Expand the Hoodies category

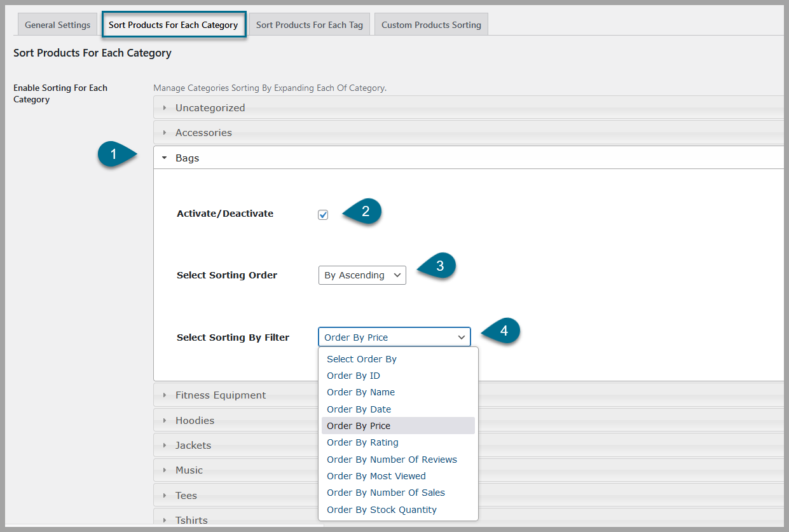[195, 421]
